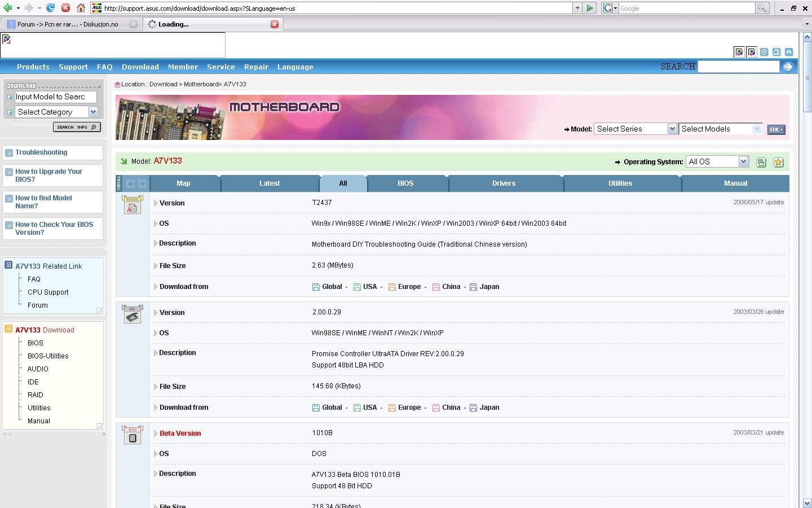Collapse the A7V133 Download section
Image resolution: width=812 pixels, height=508 pixels.
[x=8, y=329]
